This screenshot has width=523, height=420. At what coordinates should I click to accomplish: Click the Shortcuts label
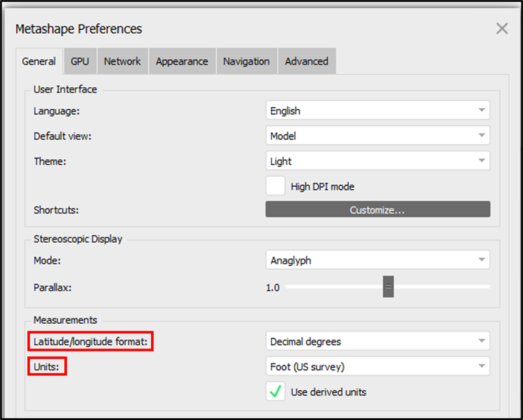click(56, 210)
